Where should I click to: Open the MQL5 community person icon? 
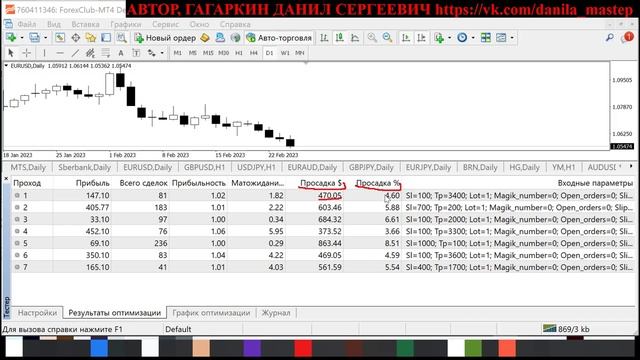click(220, 38)
